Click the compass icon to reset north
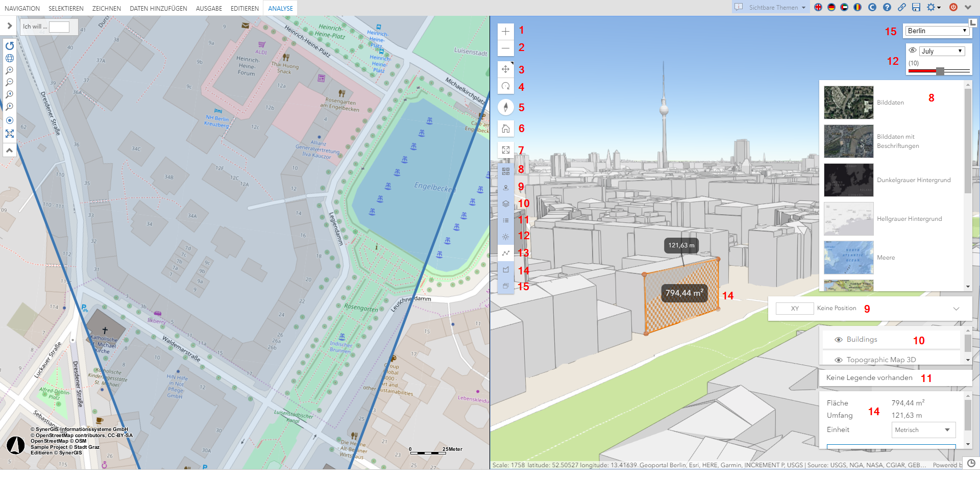The height and width of the screenshot is (483, 980). pyautogui.click(x=505, y=87)
